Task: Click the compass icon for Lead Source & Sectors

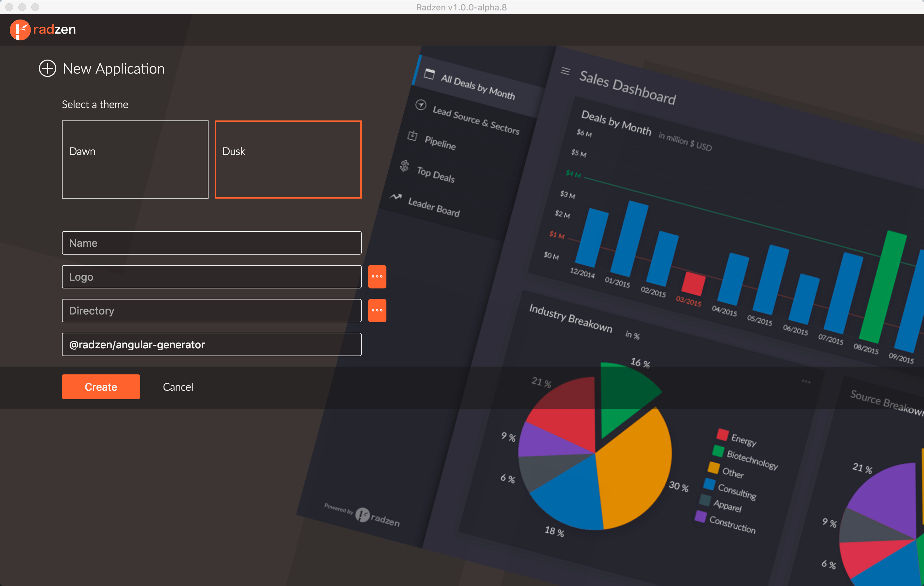Action: pyautogui.click(x=421, y=105)
